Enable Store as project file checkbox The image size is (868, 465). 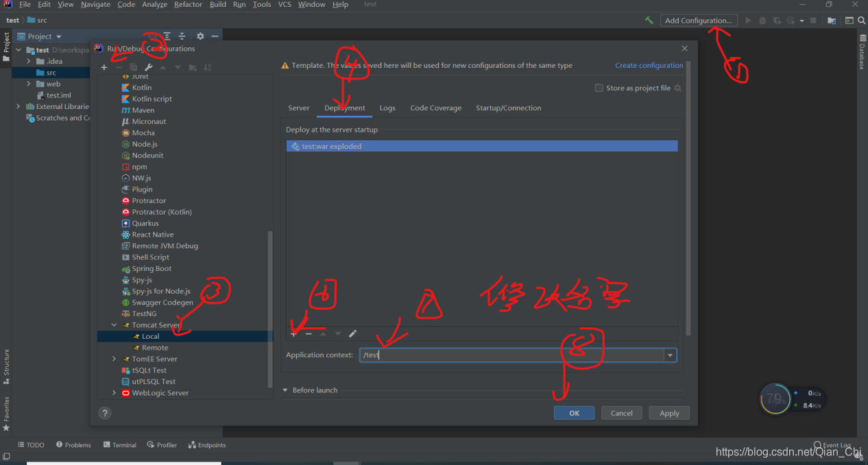point(599,88)
